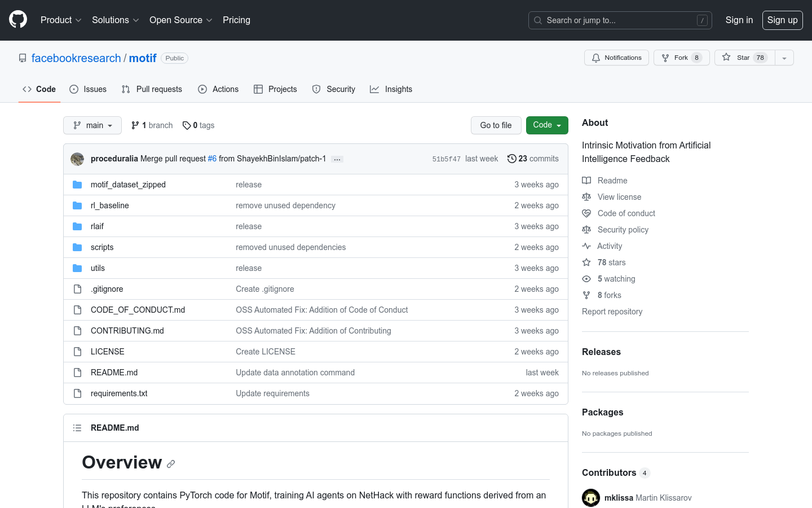Open the CONTRIBUTING.md file
812x508 pixels.
coord(127,331)
